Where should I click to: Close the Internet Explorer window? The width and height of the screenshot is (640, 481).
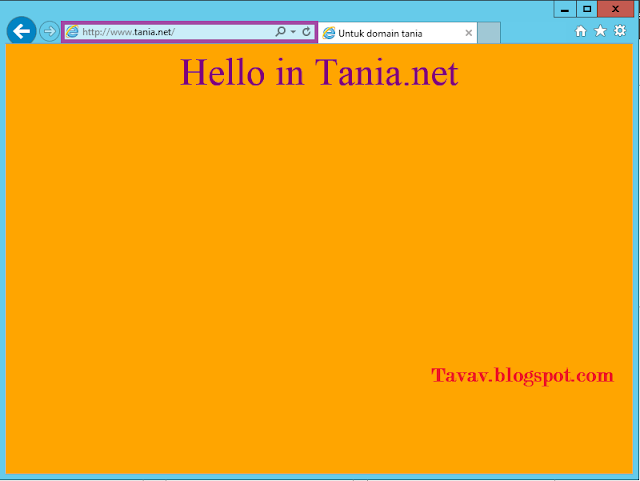[x=616, y=9]
